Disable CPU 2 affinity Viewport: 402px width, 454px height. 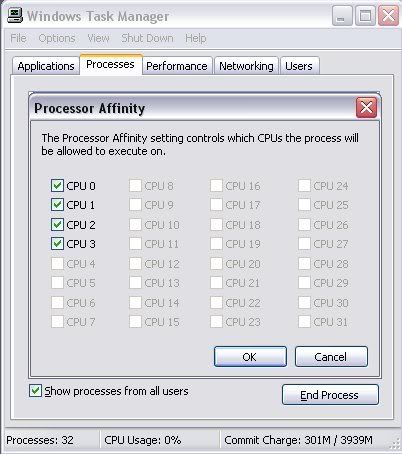coord(57,224)
